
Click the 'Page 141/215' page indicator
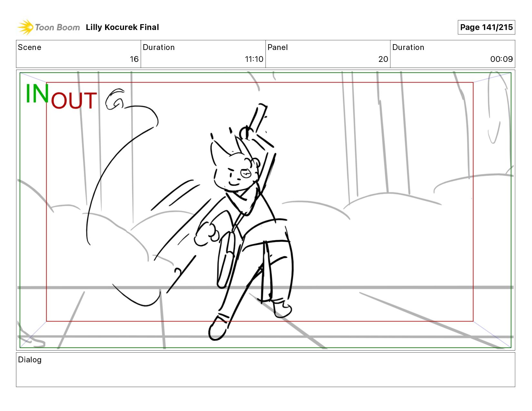tap(486, 27)
